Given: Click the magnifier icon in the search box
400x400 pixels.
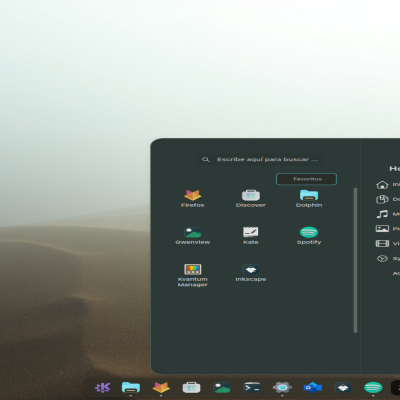Looking at the screenshot, I should 206,159.
